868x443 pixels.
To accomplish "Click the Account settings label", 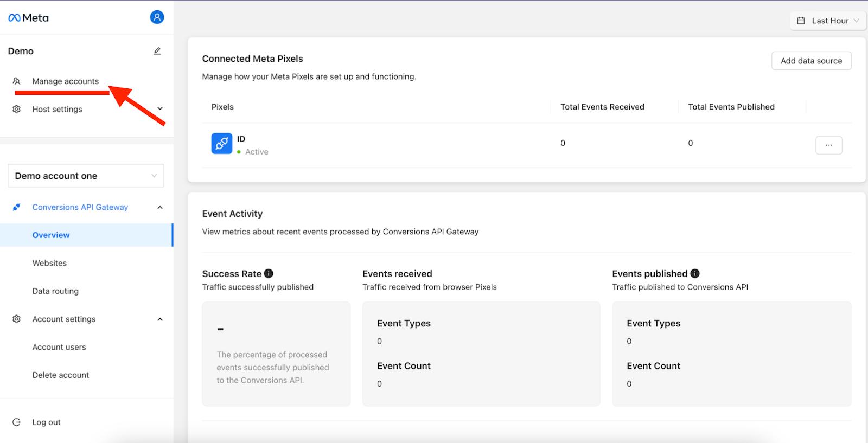I will [64, 319].
